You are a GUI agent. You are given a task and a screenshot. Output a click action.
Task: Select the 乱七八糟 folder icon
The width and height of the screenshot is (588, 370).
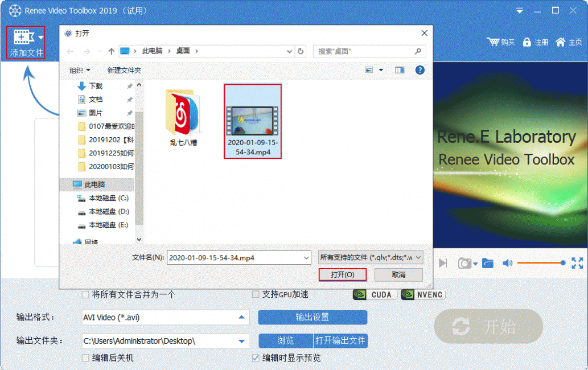click(x=183, y=113)
